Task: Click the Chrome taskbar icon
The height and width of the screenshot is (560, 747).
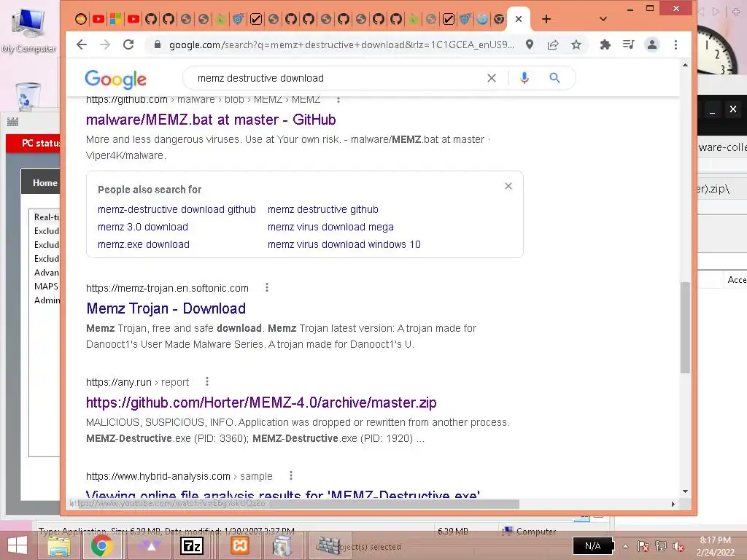Action: pos(101,546)
